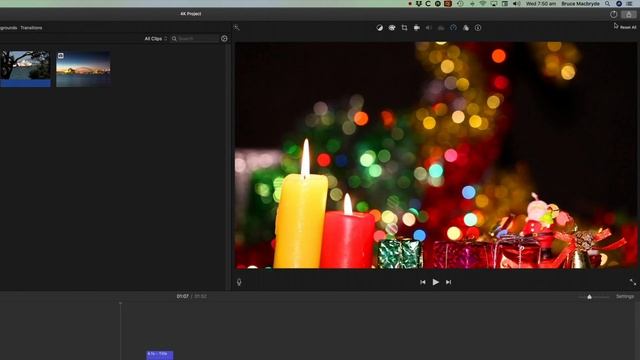The image size is (640, 360).
Task: Open the Volume adjustment tool
Action: point(429,28)
